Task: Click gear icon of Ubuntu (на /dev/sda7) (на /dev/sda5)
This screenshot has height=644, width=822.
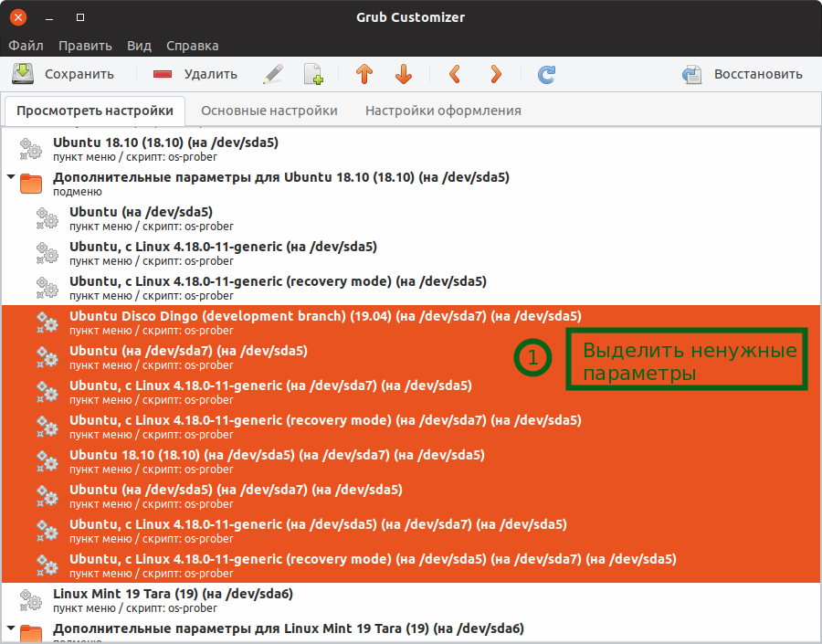Action: (47, 357)
